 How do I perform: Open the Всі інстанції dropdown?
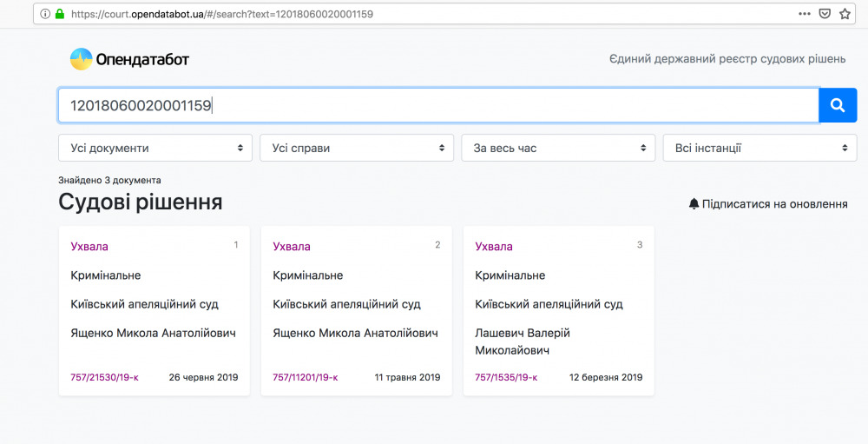[759, 148]
